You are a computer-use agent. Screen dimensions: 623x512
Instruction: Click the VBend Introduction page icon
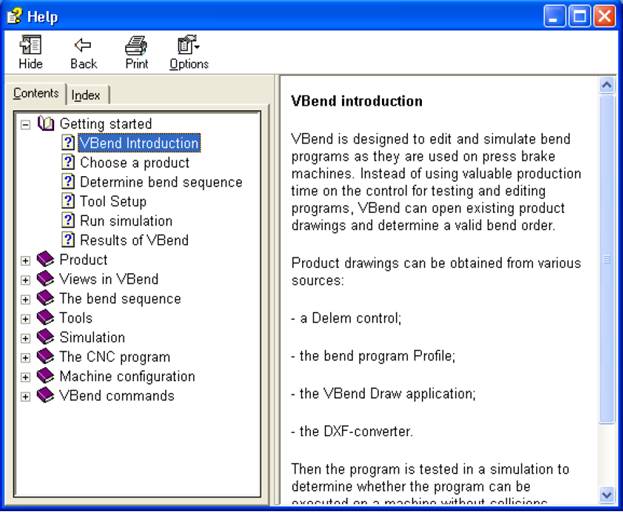68,143
